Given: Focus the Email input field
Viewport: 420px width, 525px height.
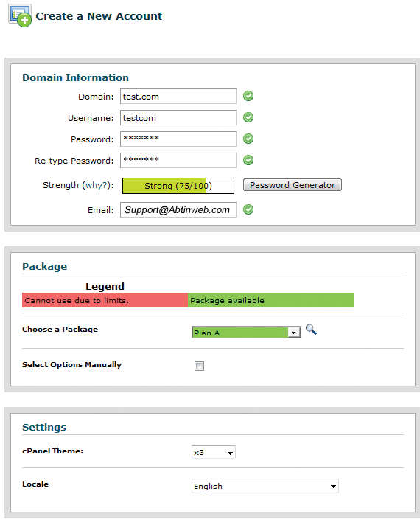Looking at the screenshot, I should point(178,209).
